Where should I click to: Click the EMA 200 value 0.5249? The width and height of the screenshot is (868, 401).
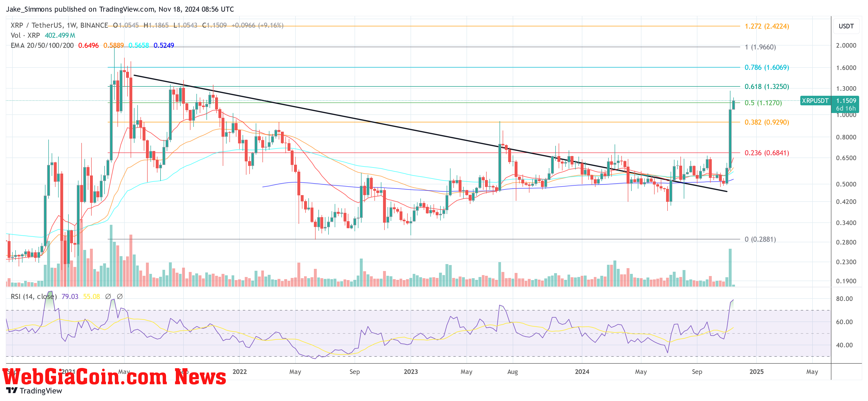pos(164,45)
